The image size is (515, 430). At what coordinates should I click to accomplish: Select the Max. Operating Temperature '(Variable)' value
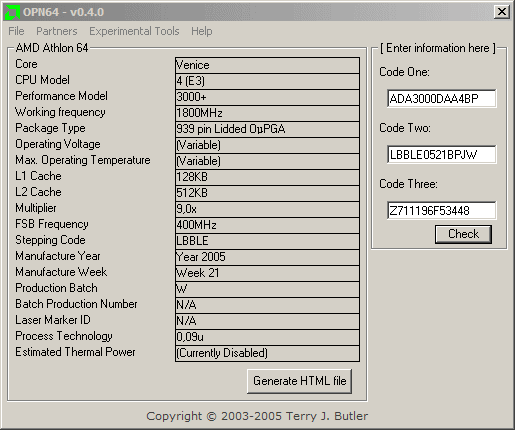[x=267, y=161]
